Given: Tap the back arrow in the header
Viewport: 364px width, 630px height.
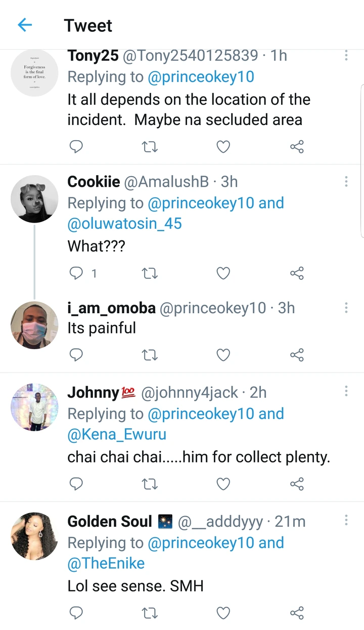Looking at the screenshot, I should click(25, 25).
